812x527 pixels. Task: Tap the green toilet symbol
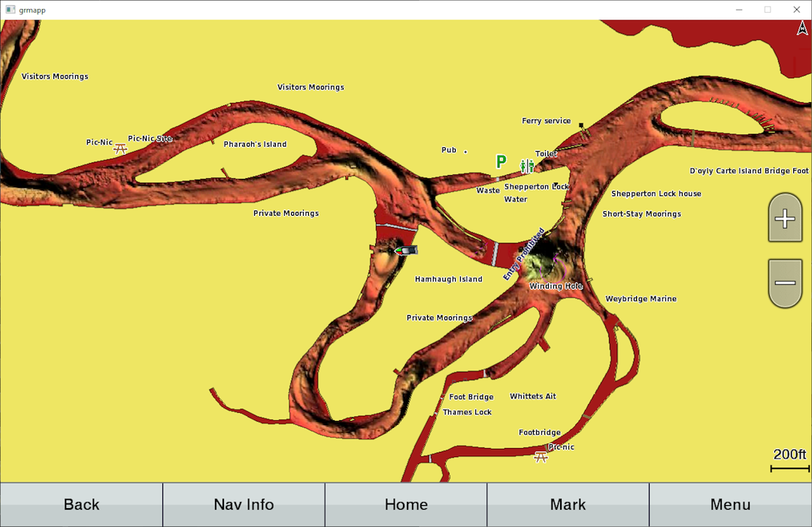(526, 165)
